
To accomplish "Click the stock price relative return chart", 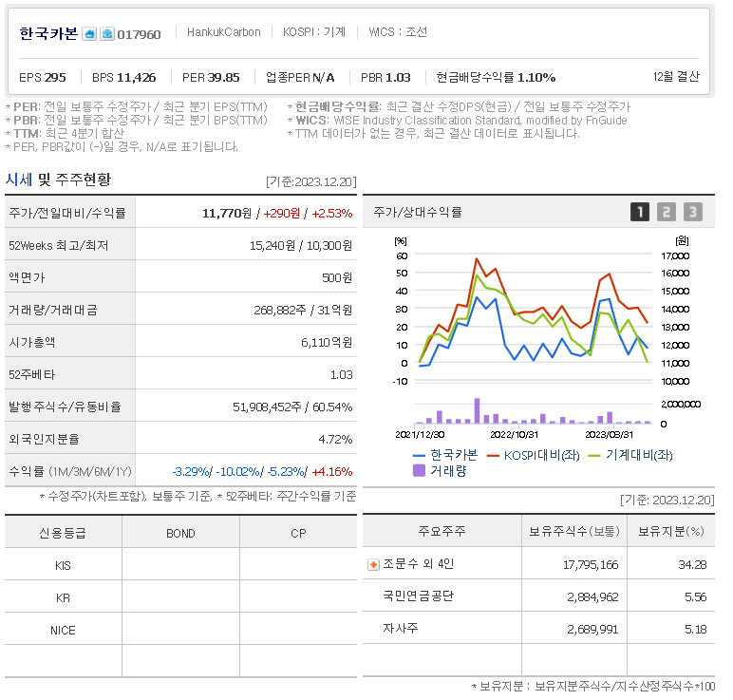I will coord(538,359).
